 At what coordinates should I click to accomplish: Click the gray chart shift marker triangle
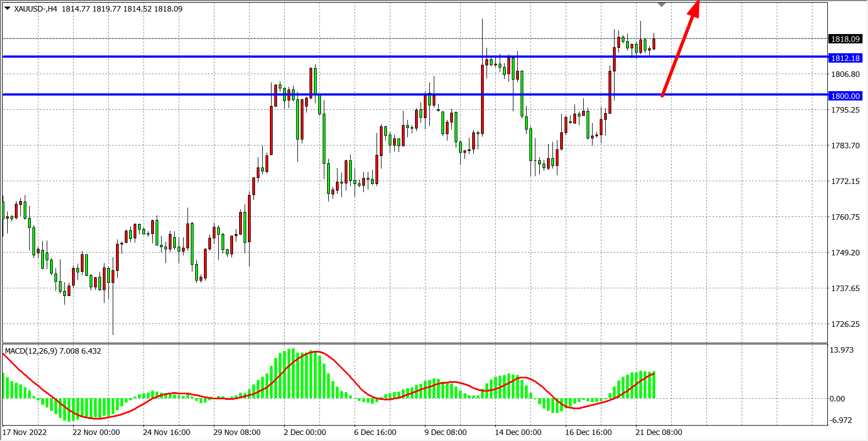click(662, 4)
